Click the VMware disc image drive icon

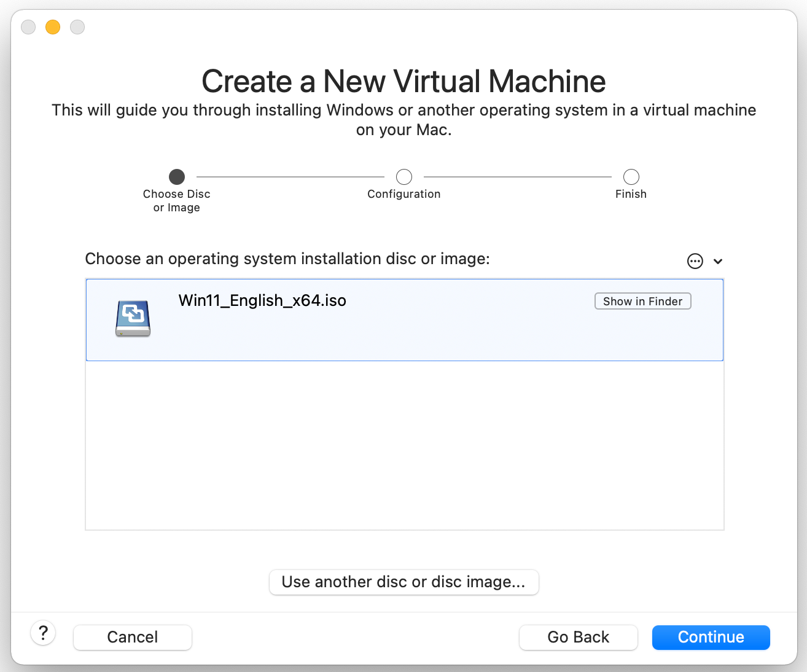pyautogui.click(x=133, y=318)
